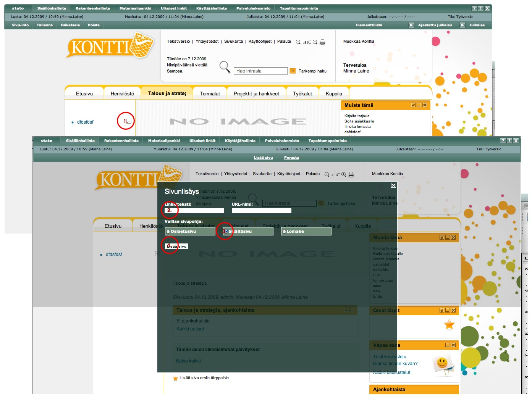Click 'Kirjoita tarjous' in back window Muista tämä
This screenshot has height=398, width=532.
pos(357,116)
